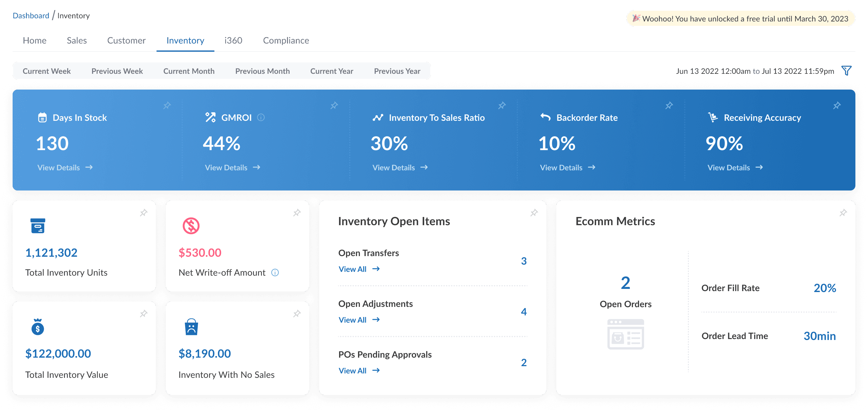Click the Order Lead Time 30min value

tap(819, 336)
